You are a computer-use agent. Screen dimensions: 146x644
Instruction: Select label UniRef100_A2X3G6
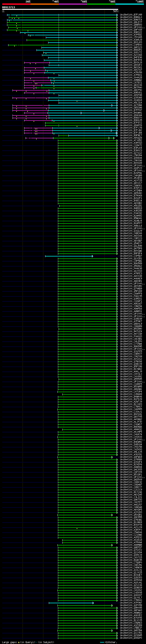point(131,55)
